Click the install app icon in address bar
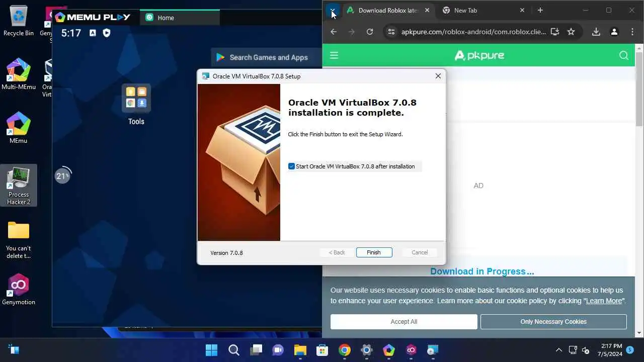 tap(555, 32)
